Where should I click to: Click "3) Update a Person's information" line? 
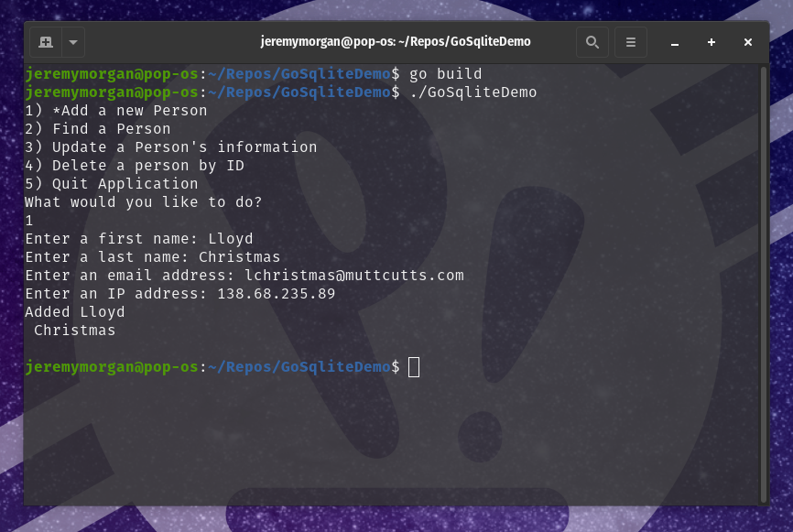coord(171,147)
